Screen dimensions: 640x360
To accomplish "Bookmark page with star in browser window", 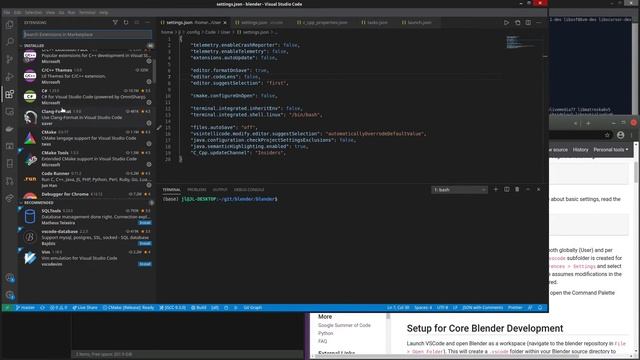I will pyautogui.click(x=607, y=135).
